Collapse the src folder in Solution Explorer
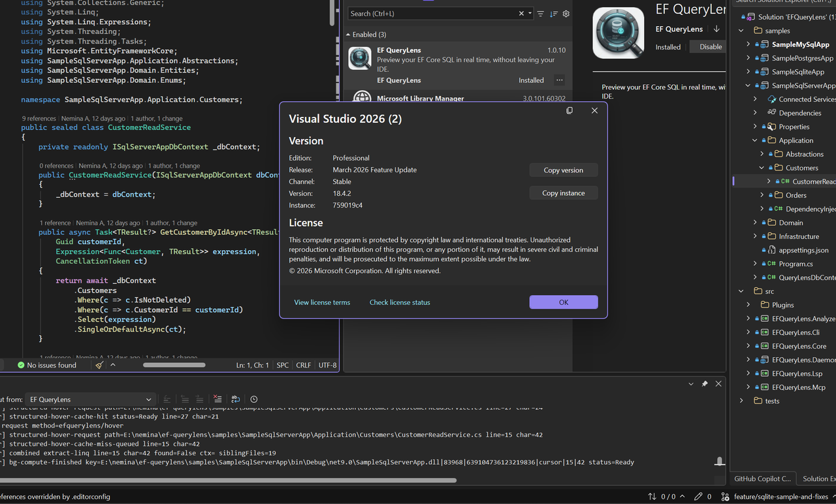The width and height of the screenshot is (836, 504). tap(741, 291)
